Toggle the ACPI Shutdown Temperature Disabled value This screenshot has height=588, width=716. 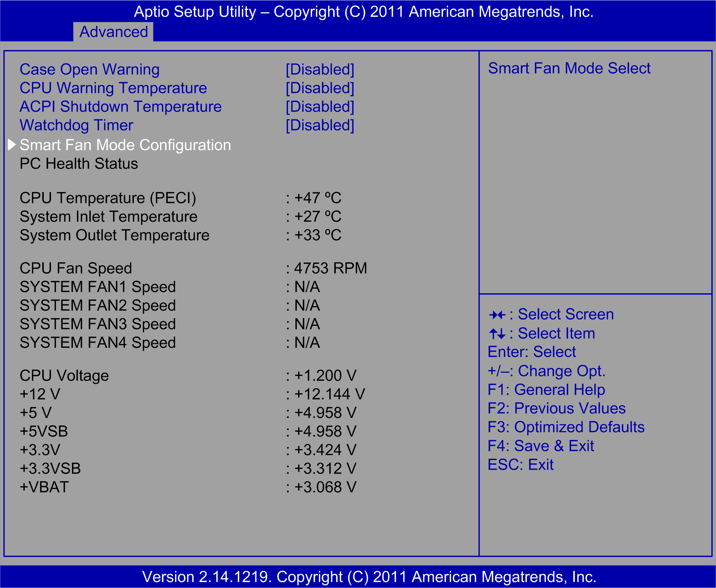pos(320,106)
